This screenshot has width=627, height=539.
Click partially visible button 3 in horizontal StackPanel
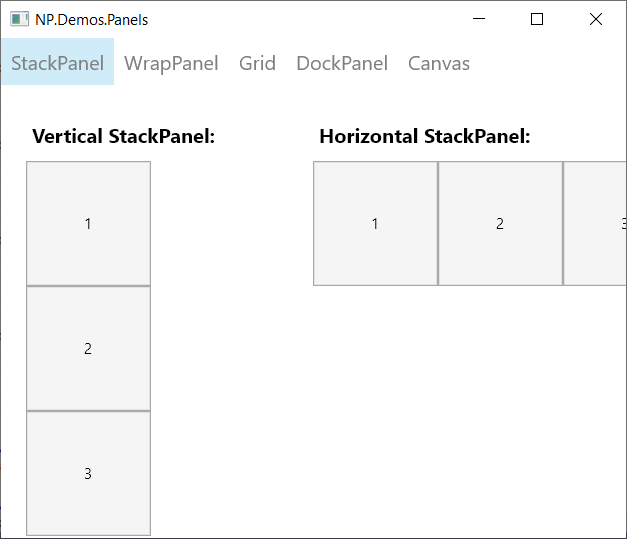(x=594, y=224)
